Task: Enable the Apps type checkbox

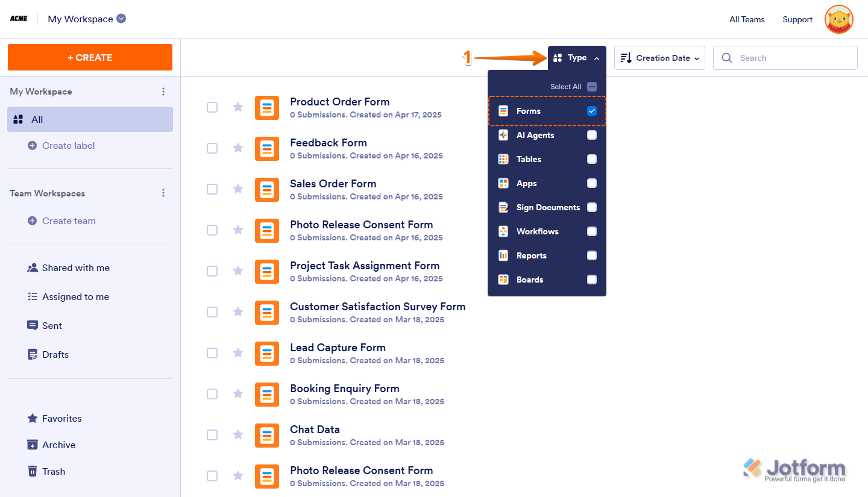Action: (x=591, y=183)
